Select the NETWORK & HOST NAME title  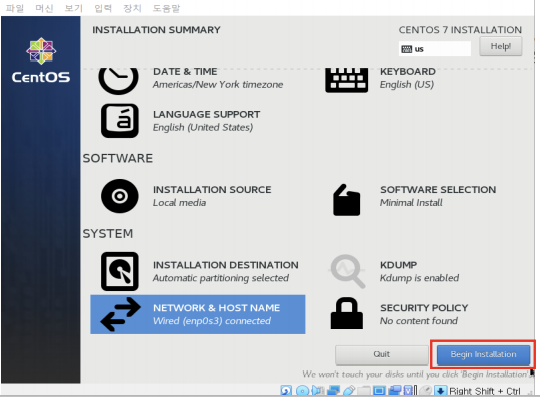pyautogui.click(x=217, y=308)
